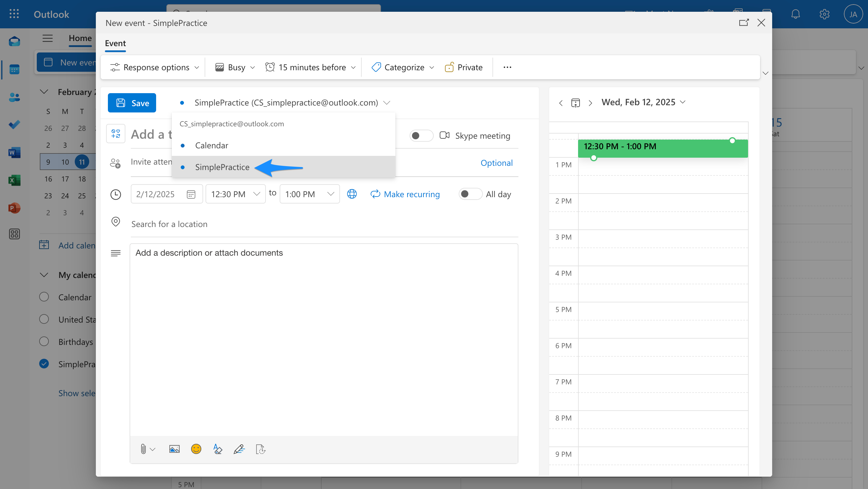Select the 12:30 PM - 1:00 PM event block
The image size is (868, 489).
click(x=663, y=148)
